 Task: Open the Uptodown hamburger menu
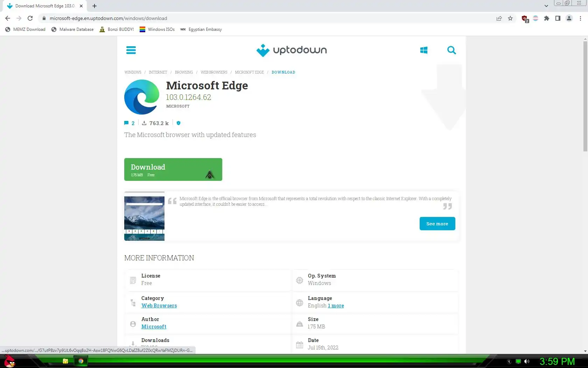click(x=131, y=50)
